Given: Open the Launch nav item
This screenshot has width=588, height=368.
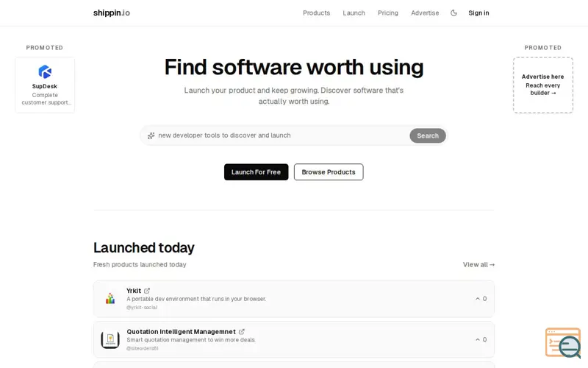Looking at the screenshot, I should pos(354,13).
